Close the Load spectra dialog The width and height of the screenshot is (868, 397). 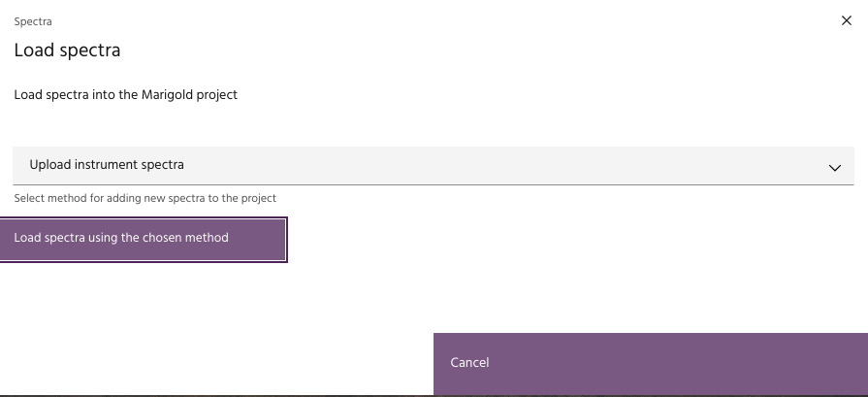[x=846, y=20]
